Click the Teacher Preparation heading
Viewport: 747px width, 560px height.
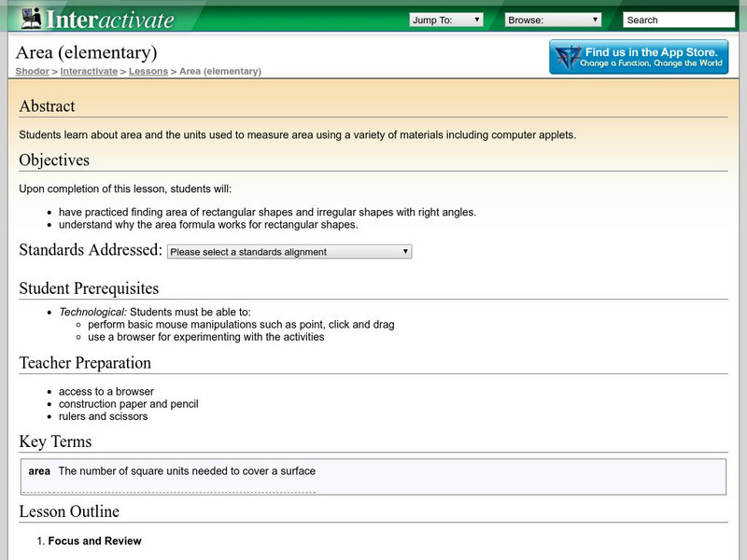(85, 363)
